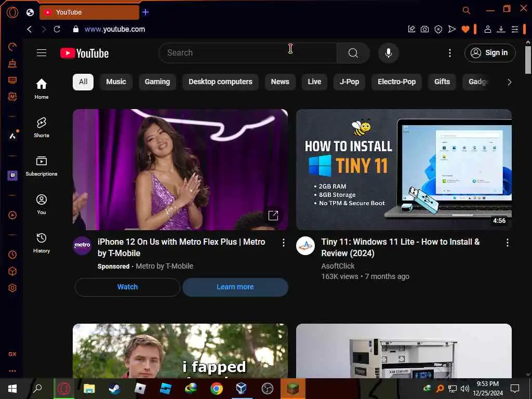Open GX Cleaner broom icon in sidebar

pos(12,63)
